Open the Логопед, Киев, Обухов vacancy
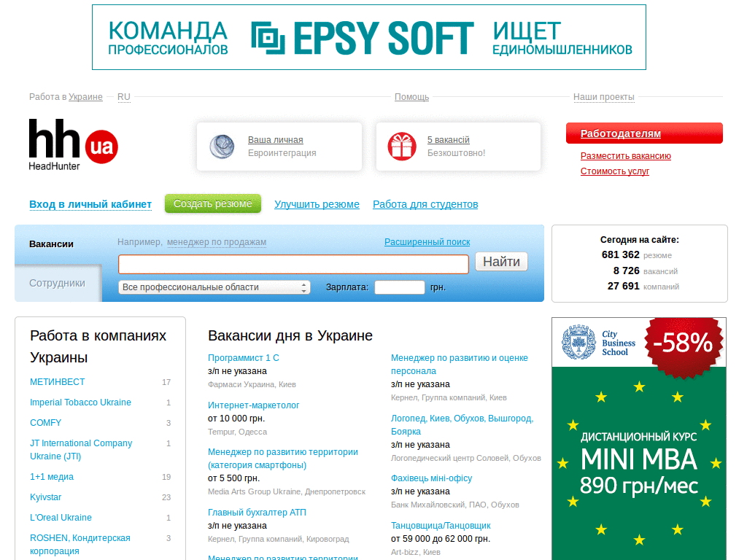Image resolution: width=747 pixels, height=560 pixels. [x=462, y=425]
